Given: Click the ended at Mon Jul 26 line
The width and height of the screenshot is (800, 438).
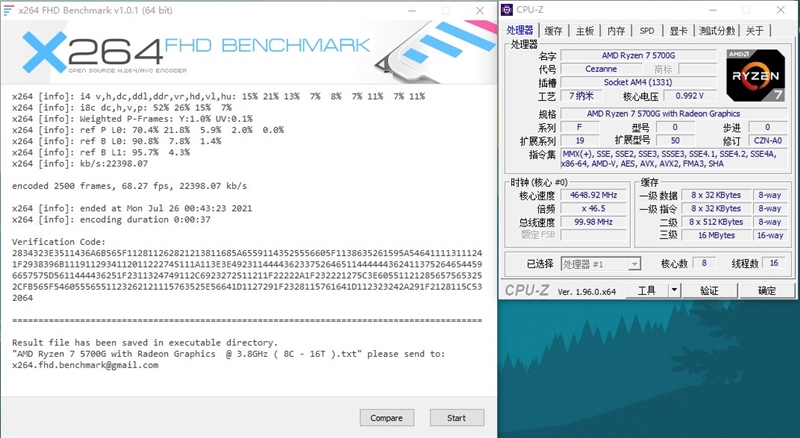Looking at the screenshot, I should (132, 208).
